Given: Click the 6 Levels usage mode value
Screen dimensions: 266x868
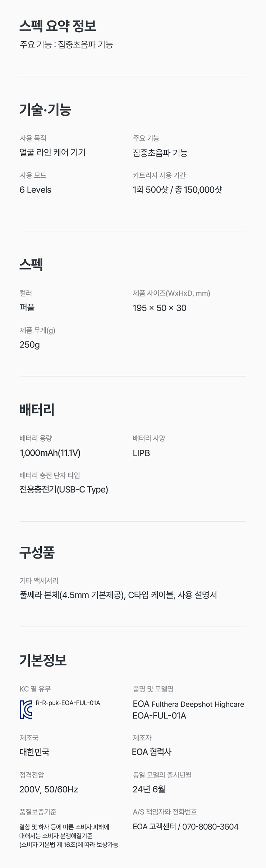Looking at the screenshot, I should 35,190.
